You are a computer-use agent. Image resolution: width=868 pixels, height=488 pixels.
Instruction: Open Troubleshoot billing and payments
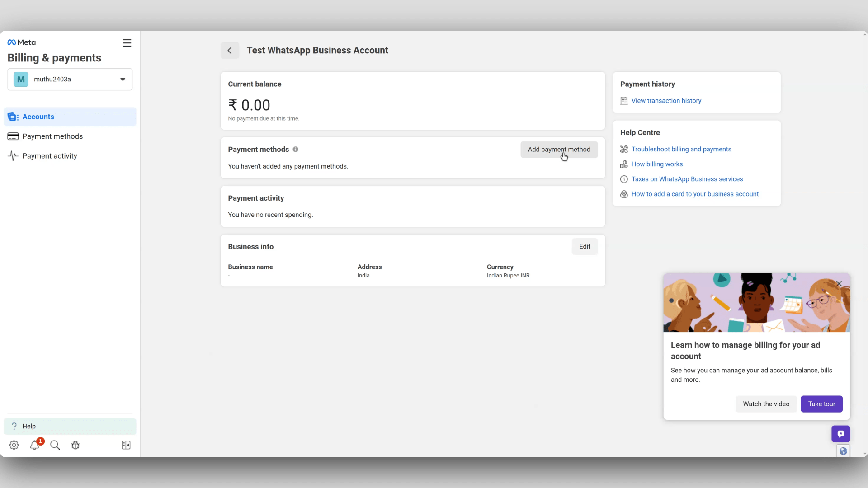point(681,149)
